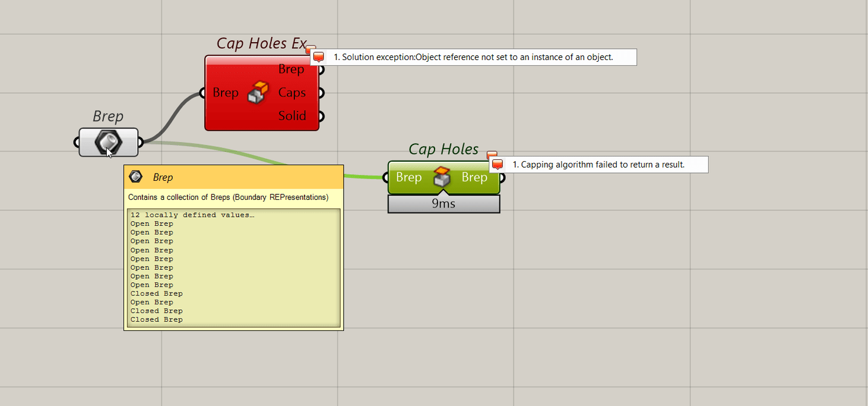Click the Solid output label
868x406 pixels.
[292, 116]
